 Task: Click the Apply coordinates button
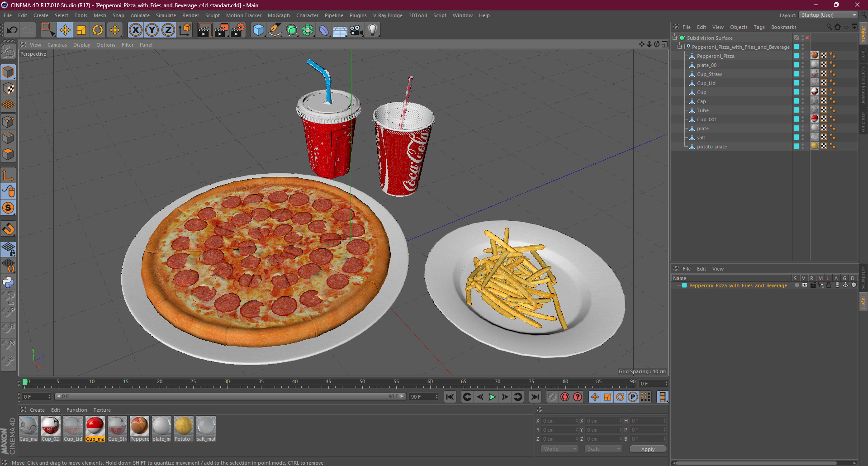648,449
